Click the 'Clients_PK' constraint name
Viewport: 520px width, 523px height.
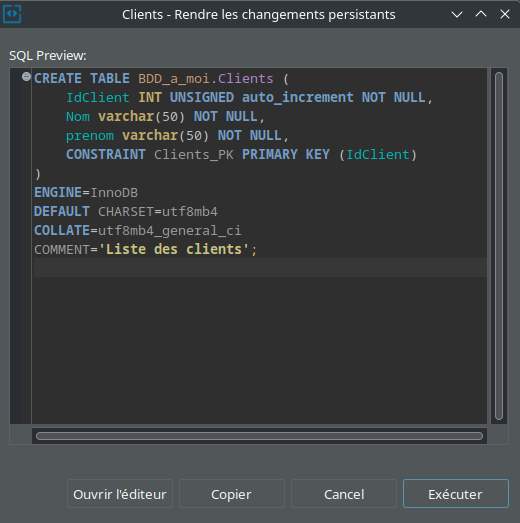tap(194, 155)
